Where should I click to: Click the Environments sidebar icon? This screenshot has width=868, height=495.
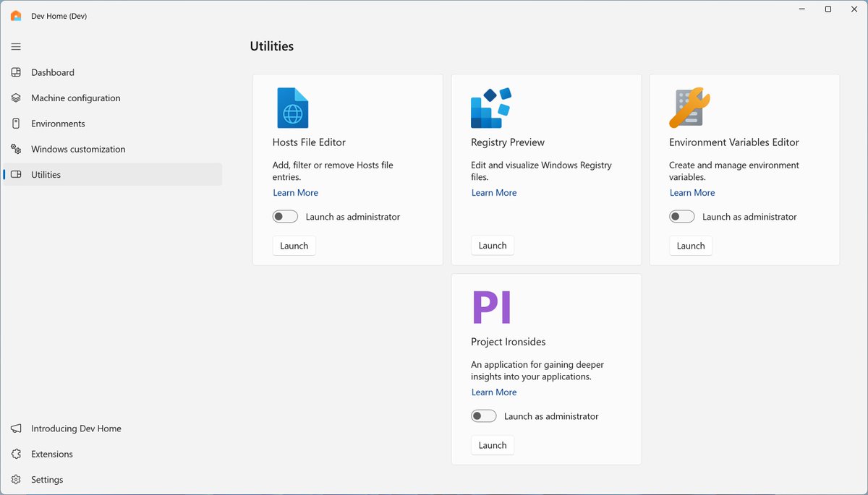point(16,124)
